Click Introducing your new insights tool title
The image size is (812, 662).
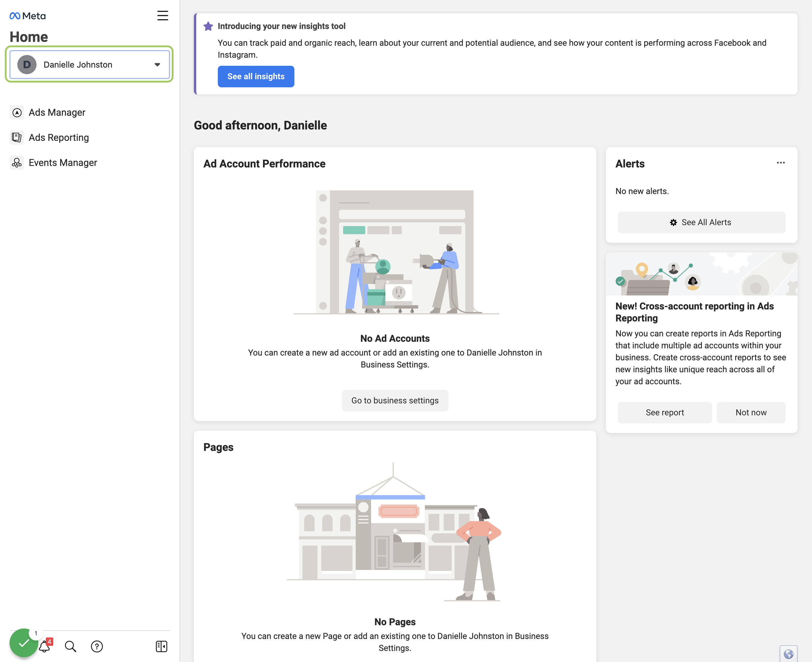pyautogui.click(x=282, y=26)
